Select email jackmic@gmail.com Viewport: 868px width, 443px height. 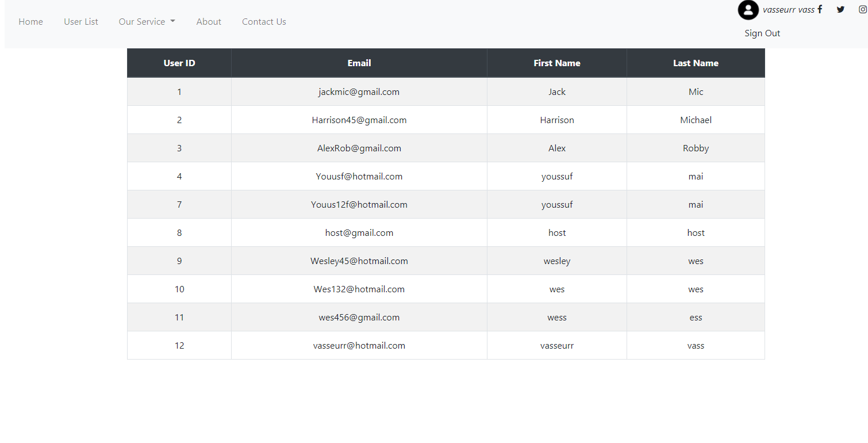pyautogui.click(x=359, y=92)
